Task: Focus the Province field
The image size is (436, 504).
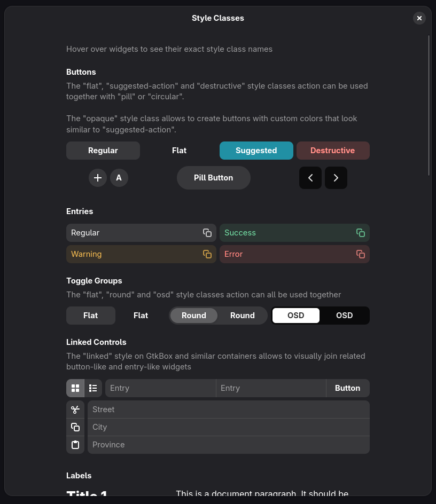Action: pos(229,445)
